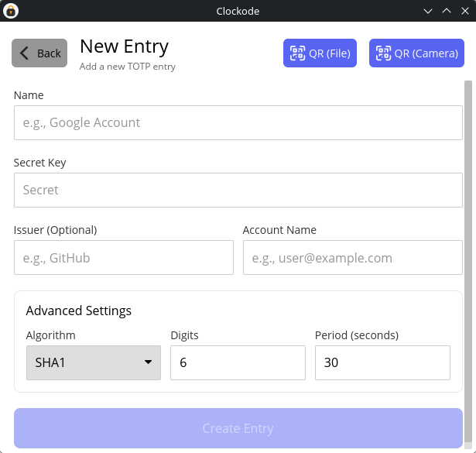Click the 'Digits' label
This screenshot has height=453, width=476.
tap(184, 335)
